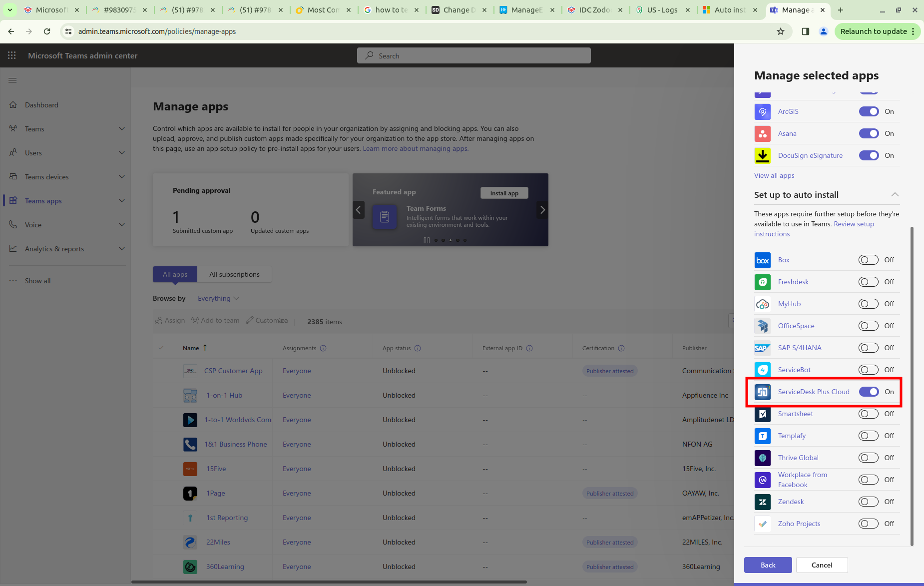Viewport: 924px width, 586px height.
Task: Enable the Zendesk auto install toggle
Action: point(869,502)
